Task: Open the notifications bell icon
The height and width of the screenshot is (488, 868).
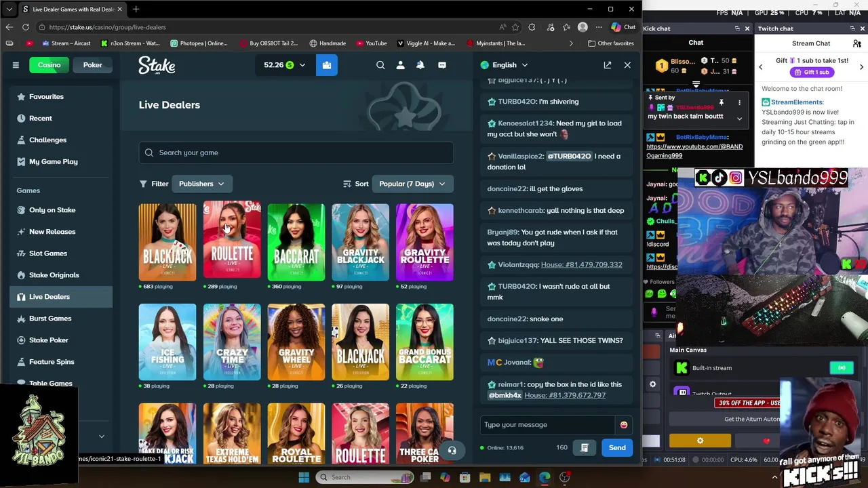Action: 420,65
